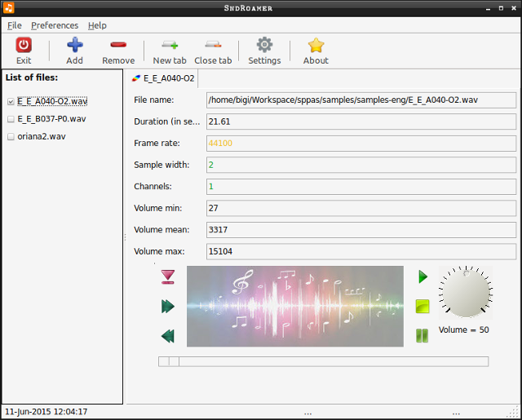
Task: Select E_E_A040-O2.wav file name in list
Action: click(52, 101)
